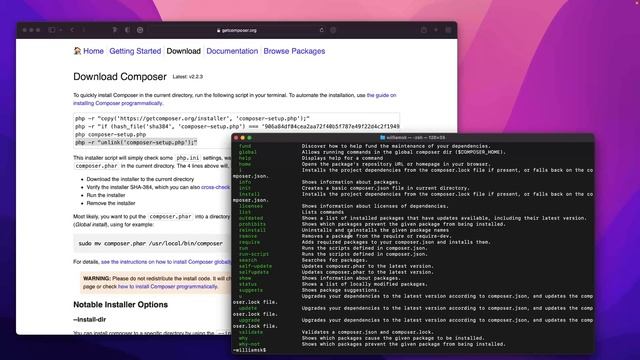Click 'why-not' command in Terminal output
Viewport: 640px width, 360px height.
pos(249,344)
